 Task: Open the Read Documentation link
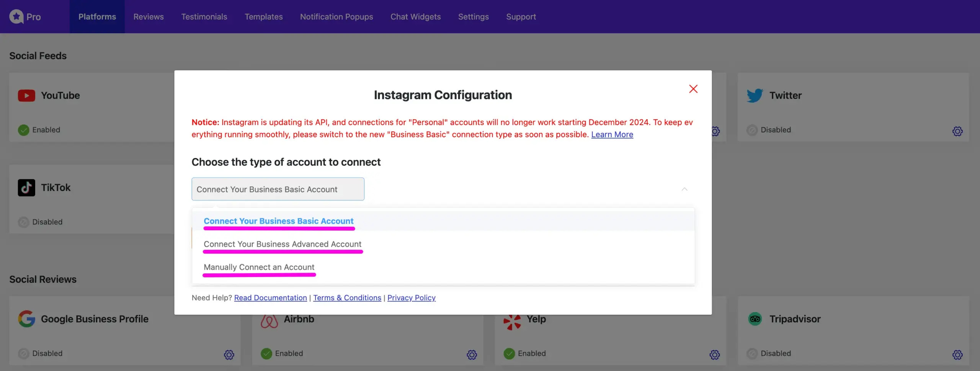coord(270,298)
